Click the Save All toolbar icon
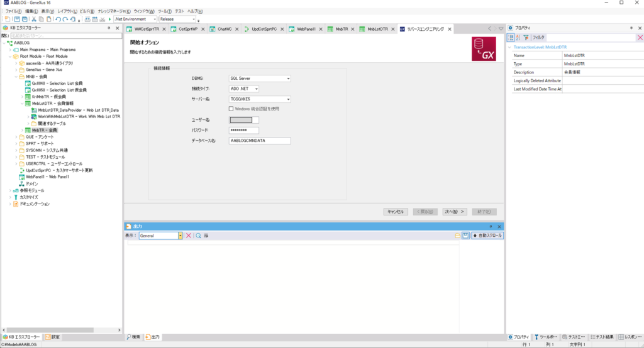The width and height of the screenshot is (644, 348). (25, 19)
